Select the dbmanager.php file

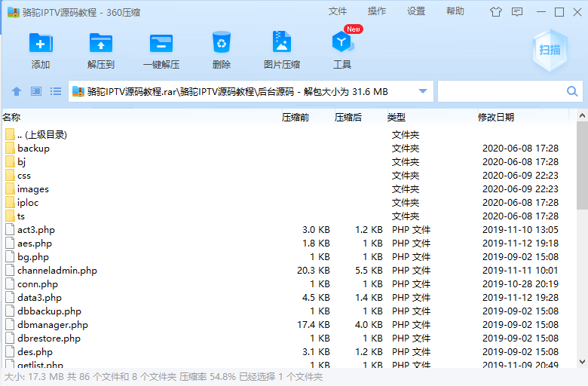pyautogui.click(x=289, y=324)
